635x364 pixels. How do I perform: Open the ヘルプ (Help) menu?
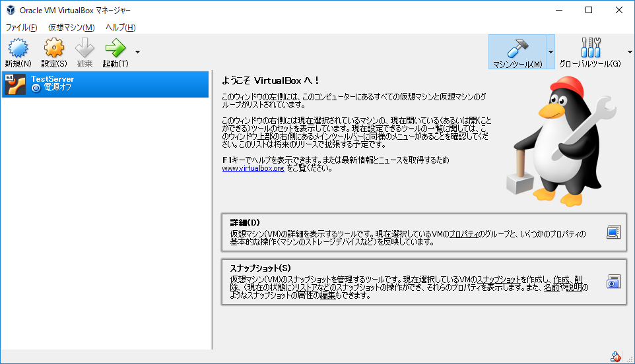[x=120, y=28]
